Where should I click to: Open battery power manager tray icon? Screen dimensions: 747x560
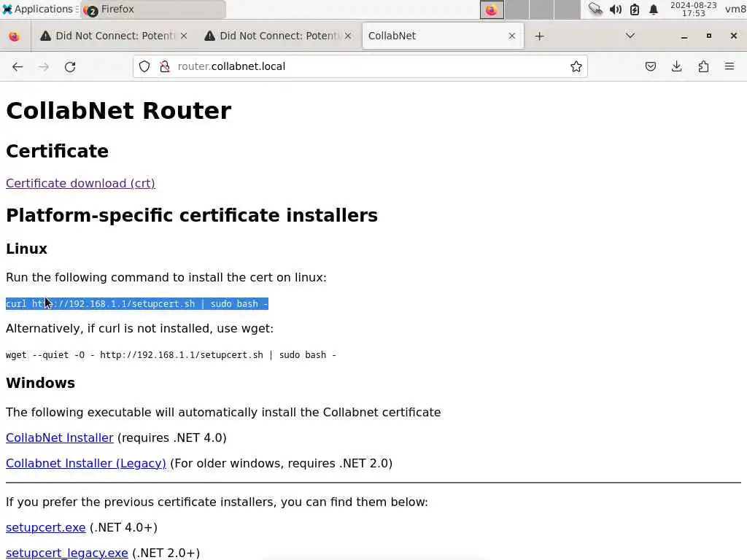click(x=635, y=9)
